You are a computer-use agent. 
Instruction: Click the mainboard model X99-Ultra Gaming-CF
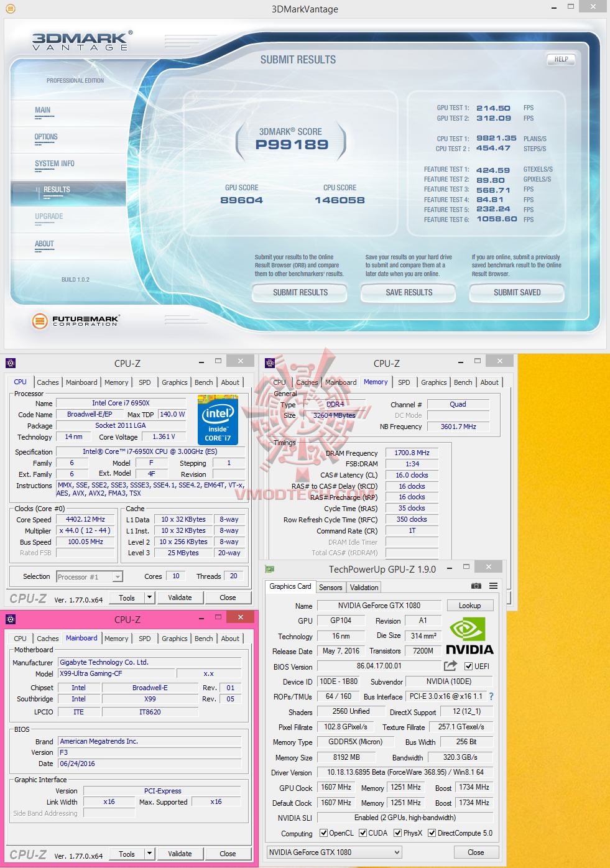[116, 673]
